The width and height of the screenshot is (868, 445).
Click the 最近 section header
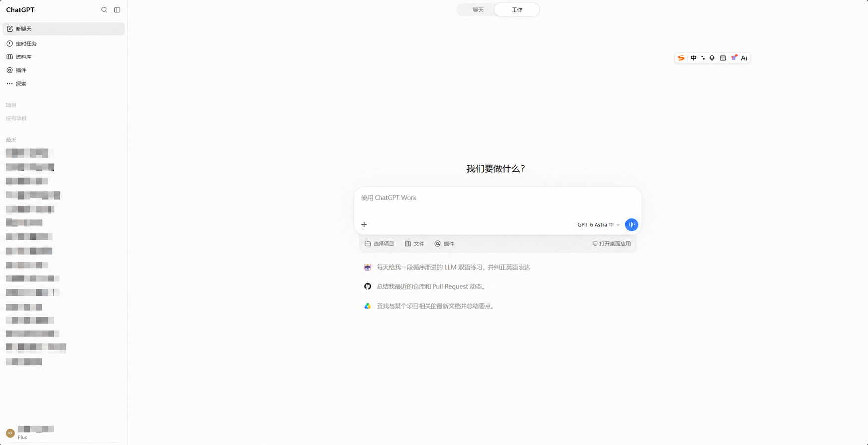[11, 140]
